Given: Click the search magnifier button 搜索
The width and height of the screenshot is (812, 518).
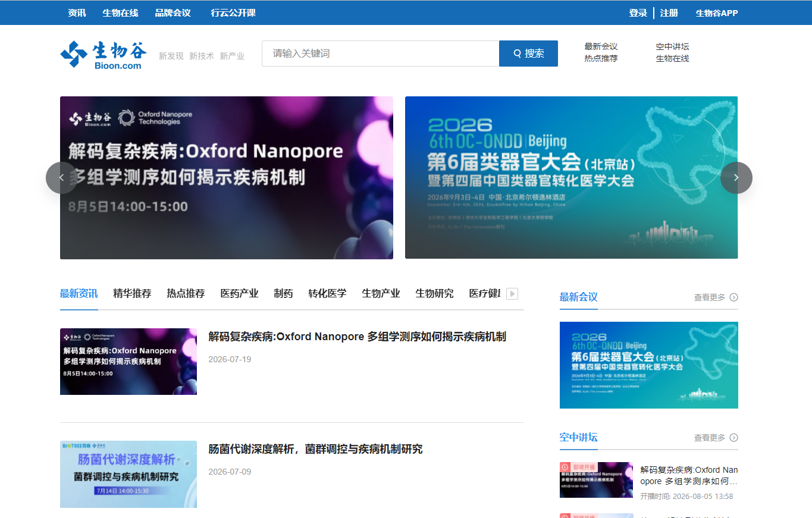Looking at the screenshot, I should pyautogui.click(x=528, y=54).
